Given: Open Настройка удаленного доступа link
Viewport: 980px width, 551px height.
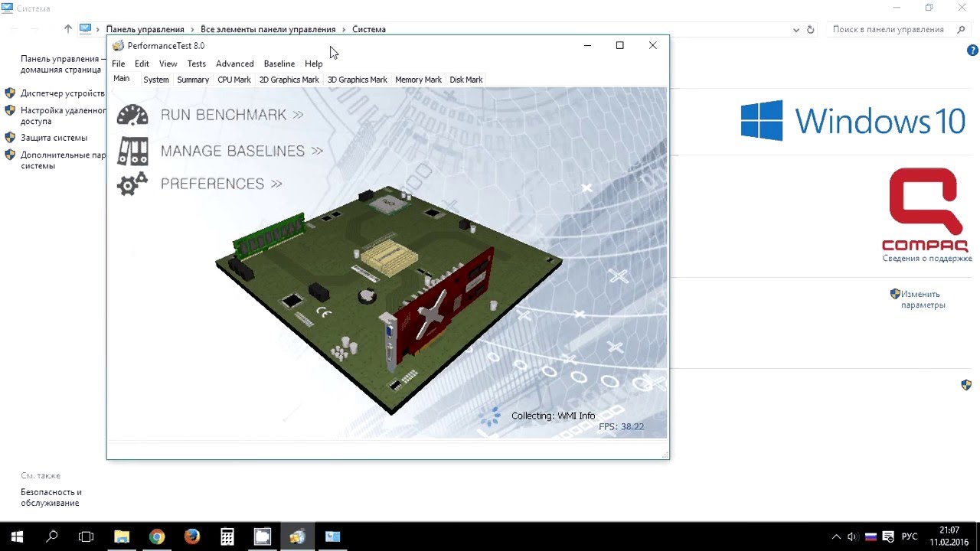Looking at the screenshot, I should pyautogui.click(x=63, y=116).
